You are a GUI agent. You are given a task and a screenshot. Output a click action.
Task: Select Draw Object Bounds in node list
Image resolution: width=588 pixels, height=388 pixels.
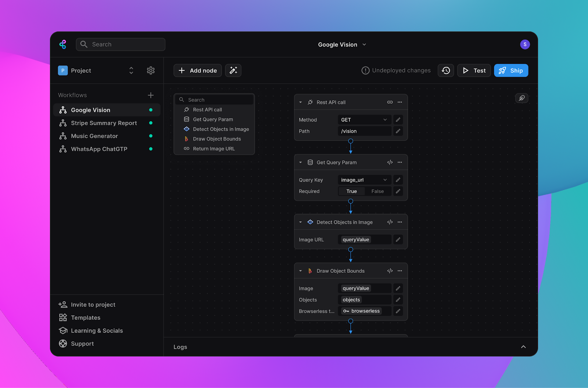[214, 139]
